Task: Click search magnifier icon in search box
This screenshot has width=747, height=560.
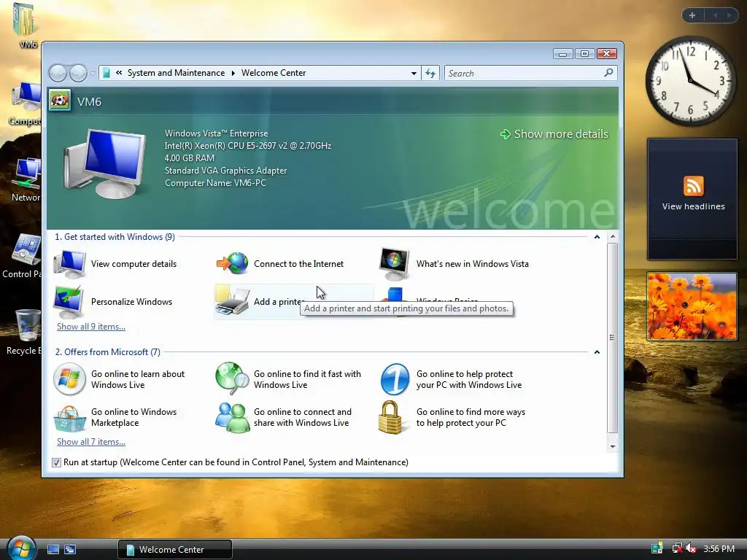Action: point(608,73)
